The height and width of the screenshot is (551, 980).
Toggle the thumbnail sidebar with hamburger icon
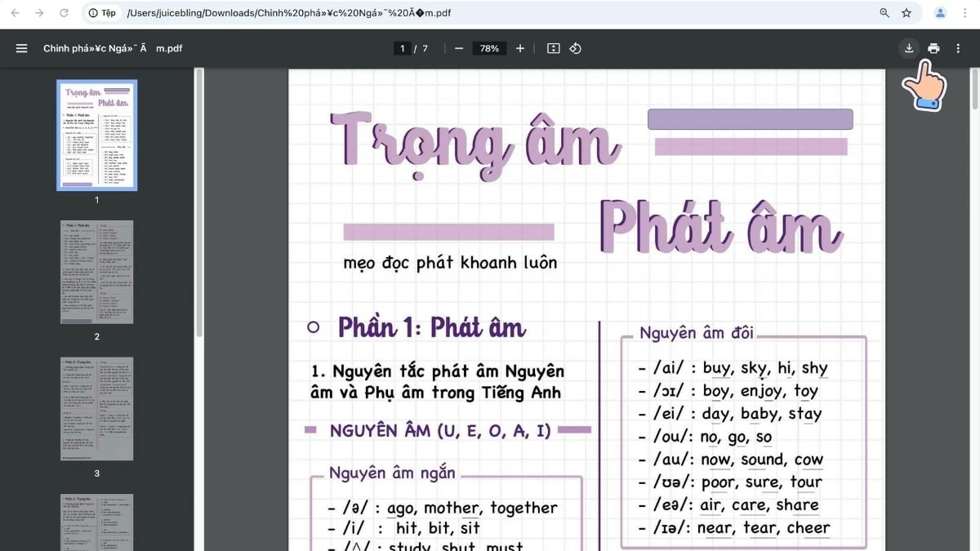pos(21,48)
